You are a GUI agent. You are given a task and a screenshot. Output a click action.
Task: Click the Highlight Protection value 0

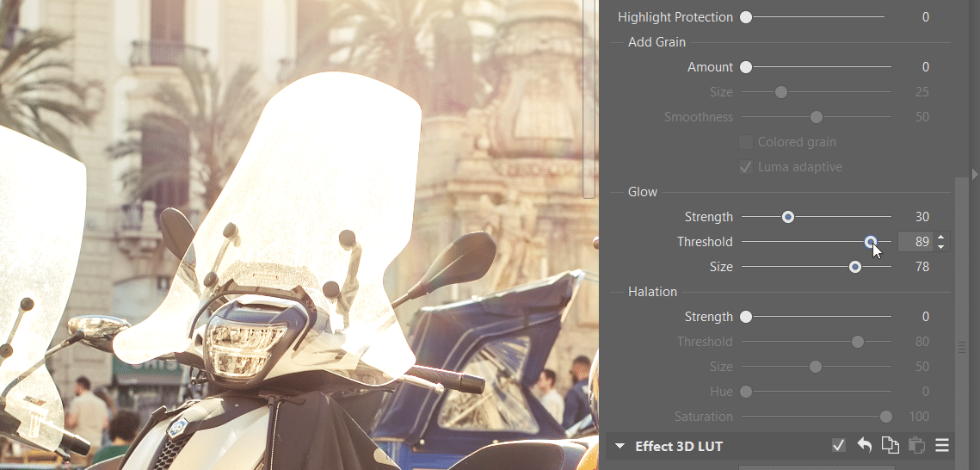coord(926,17)
